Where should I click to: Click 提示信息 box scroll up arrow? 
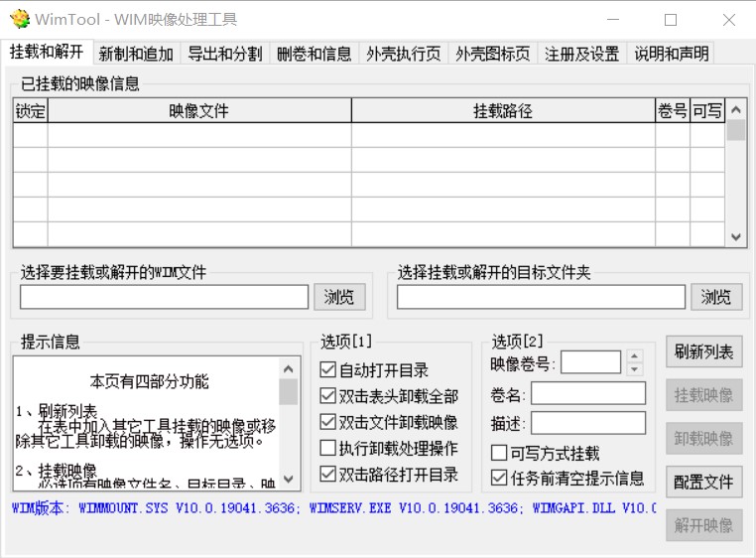[289, 369]
